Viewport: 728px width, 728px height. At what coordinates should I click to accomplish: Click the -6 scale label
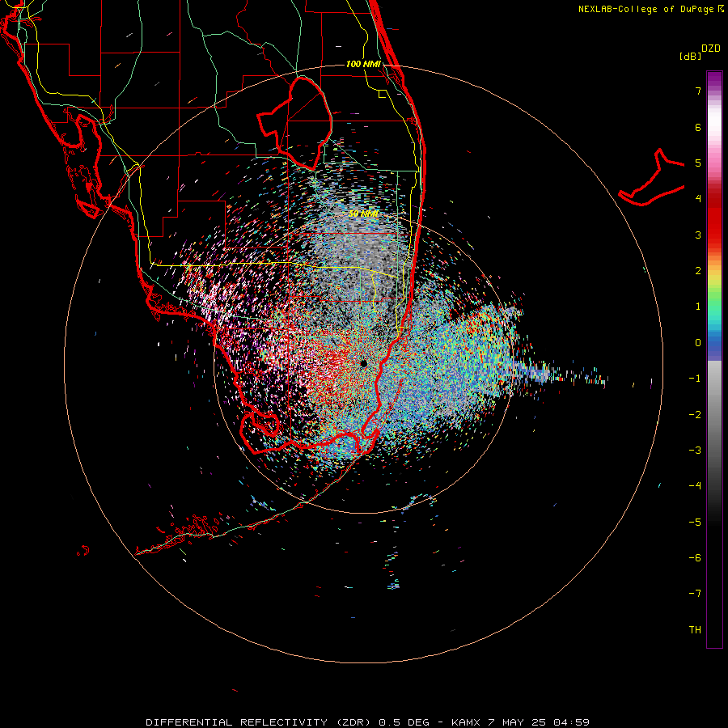[695, 558]
